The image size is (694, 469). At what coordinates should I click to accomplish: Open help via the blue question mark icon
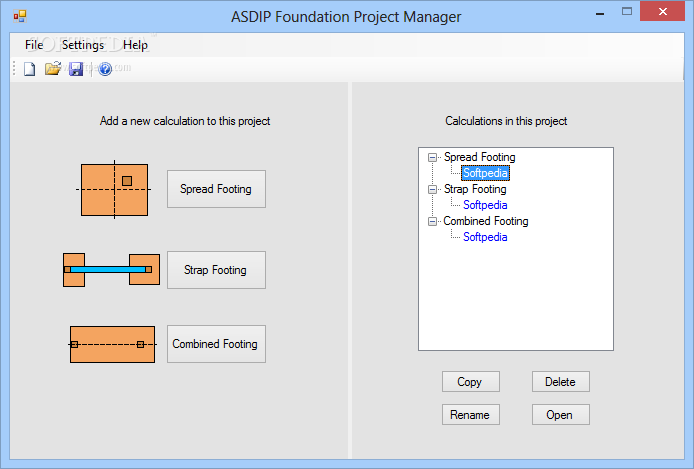click(105, 69)
